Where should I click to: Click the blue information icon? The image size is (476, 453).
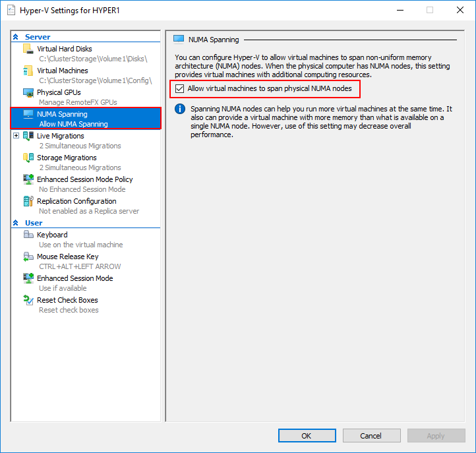pyautogui.click(x=180, y=109)
